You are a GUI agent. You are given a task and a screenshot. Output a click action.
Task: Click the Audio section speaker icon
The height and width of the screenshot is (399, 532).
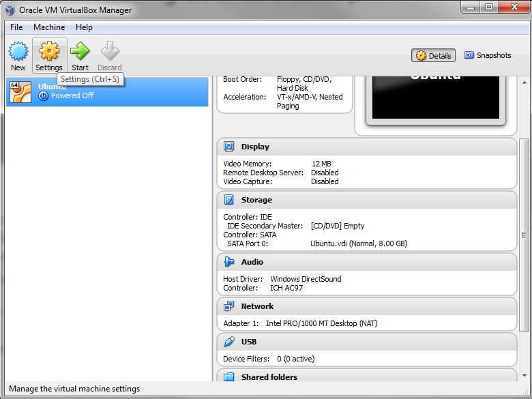coord(229,262)
